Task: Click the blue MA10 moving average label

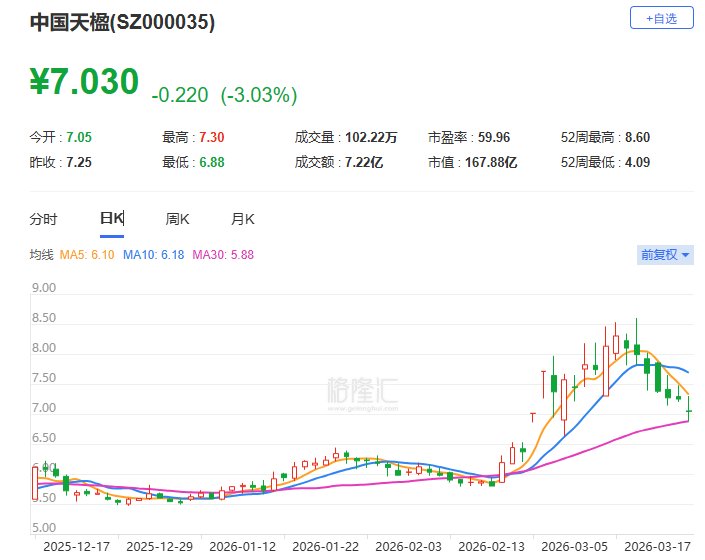Action: 152,256
